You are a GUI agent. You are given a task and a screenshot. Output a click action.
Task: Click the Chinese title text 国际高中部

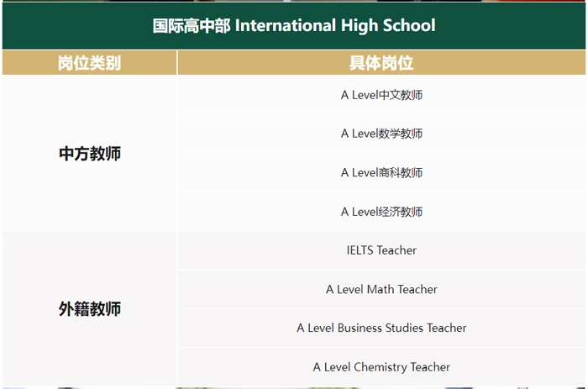point(191,25)
